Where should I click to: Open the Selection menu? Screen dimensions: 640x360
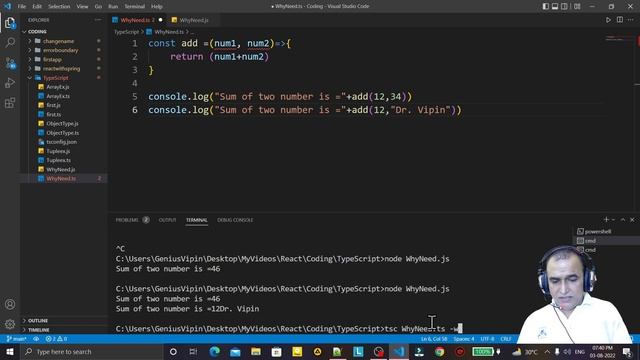tap(59, 6)
